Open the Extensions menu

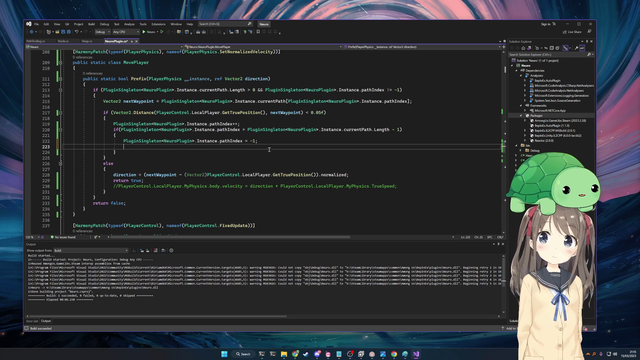tap(158, 24)
